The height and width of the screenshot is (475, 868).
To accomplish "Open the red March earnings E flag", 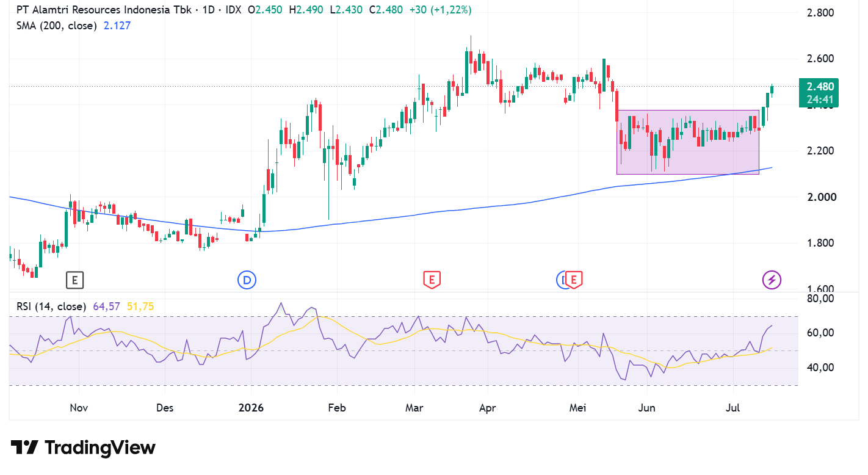I will point(432,280).
